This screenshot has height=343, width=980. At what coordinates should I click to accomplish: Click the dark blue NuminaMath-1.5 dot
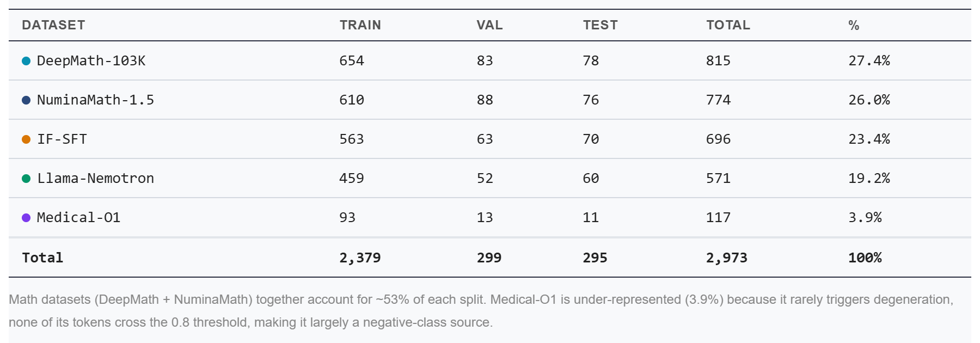[x=26, y=100]
